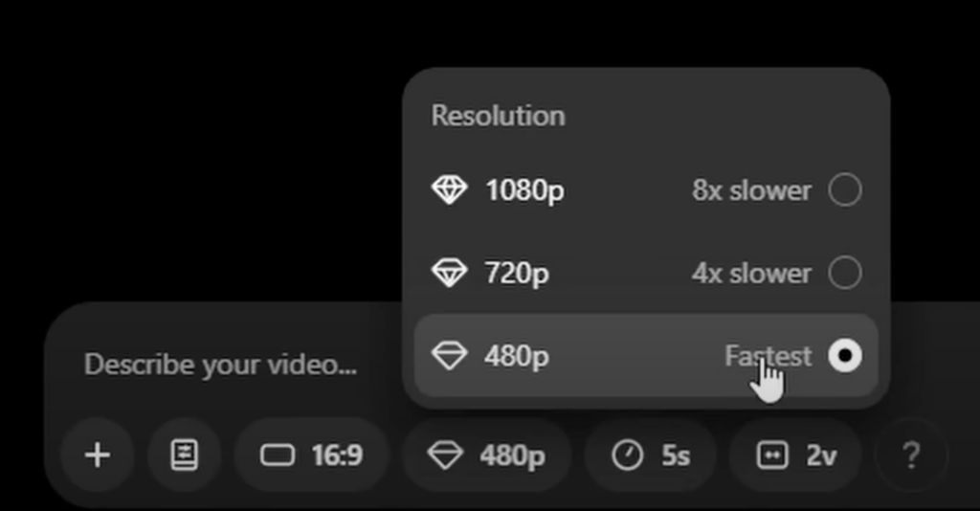
Task: Click the 480p resolution button in toolbar
Action: point(487,455)
